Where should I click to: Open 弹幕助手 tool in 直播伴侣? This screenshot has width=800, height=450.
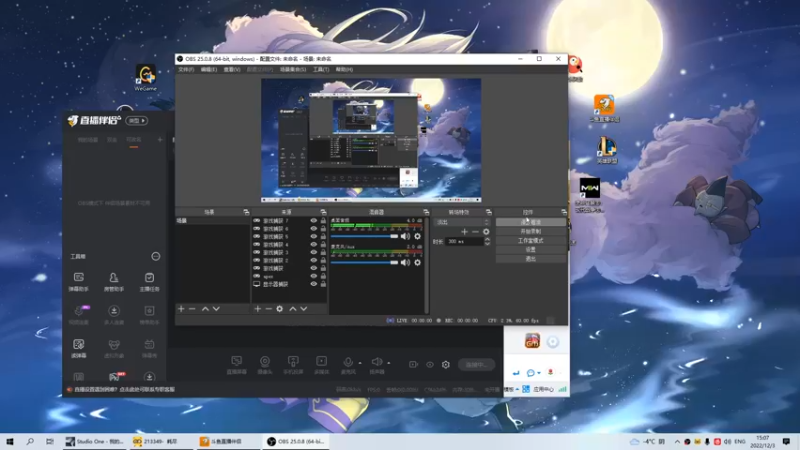[79, 281]
